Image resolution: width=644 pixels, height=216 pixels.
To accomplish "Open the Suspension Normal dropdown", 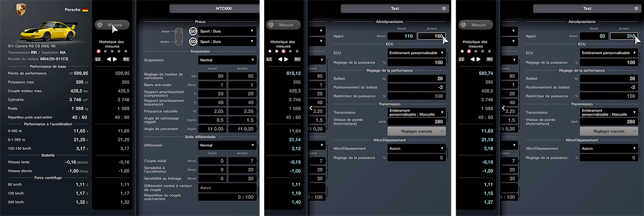I will [227, 60].
